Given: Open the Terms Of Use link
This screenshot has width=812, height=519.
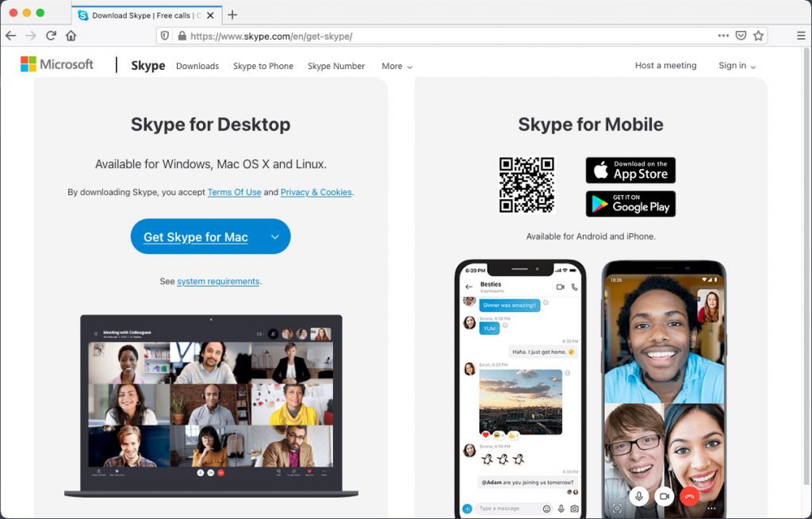Looking at the screenshot, I should (234, 192).
